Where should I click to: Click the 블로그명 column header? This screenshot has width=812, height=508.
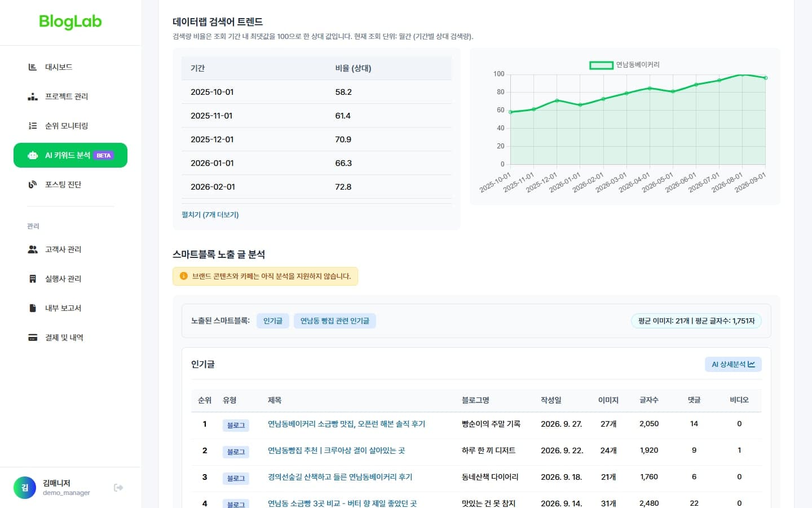475,400
